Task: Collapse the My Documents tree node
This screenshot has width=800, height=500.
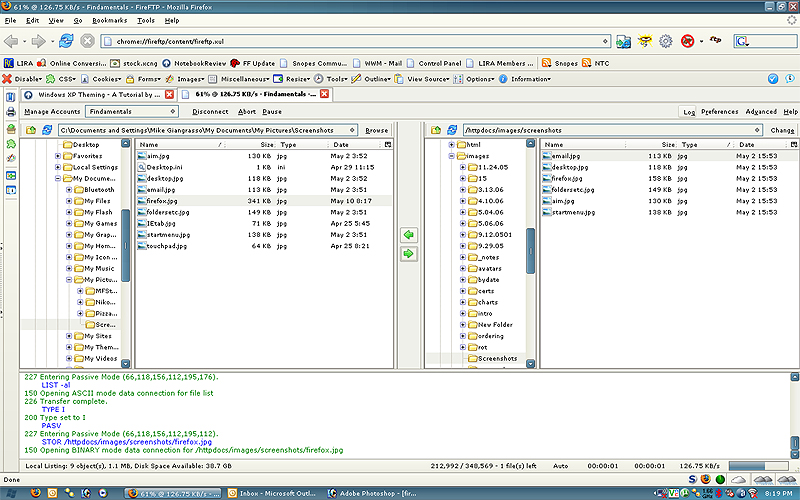Action: 58,179
